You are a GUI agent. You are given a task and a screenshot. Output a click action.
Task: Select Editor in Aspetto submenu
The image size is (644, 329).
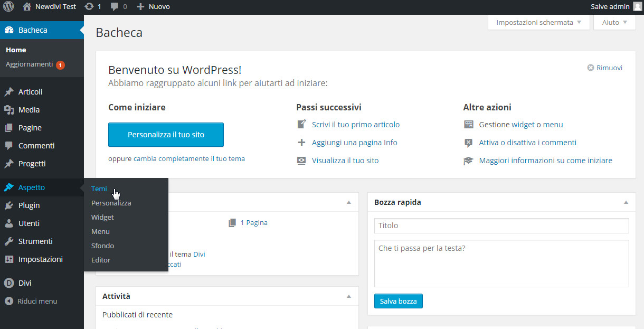pyautogui.click(x=101, y=260)
